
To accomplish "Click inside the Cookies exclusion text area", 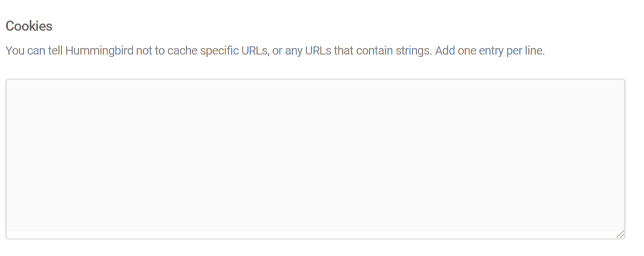I will click(x=315, y=159).
